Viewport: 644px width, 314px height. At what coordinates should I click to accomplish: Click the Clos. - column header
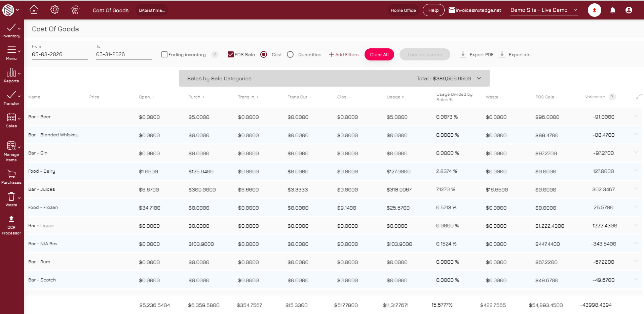pyautogui.click(x=344, y=97)
